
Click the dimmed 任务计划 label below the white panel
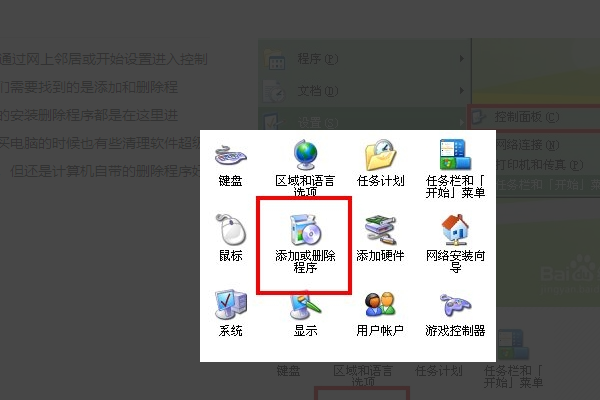tap(439, 371)
